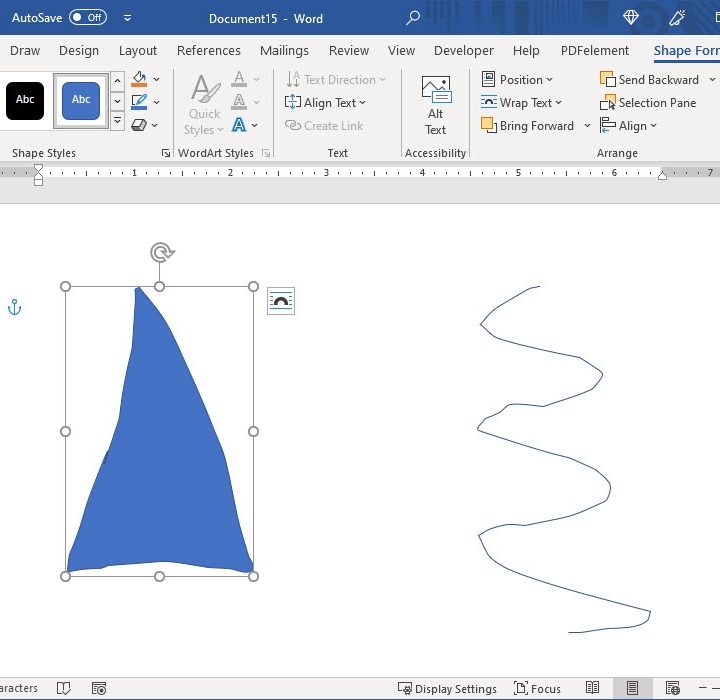Switch to Read Mode view
The height and width of the screenshot is (700, 720).
pos(592,688)
